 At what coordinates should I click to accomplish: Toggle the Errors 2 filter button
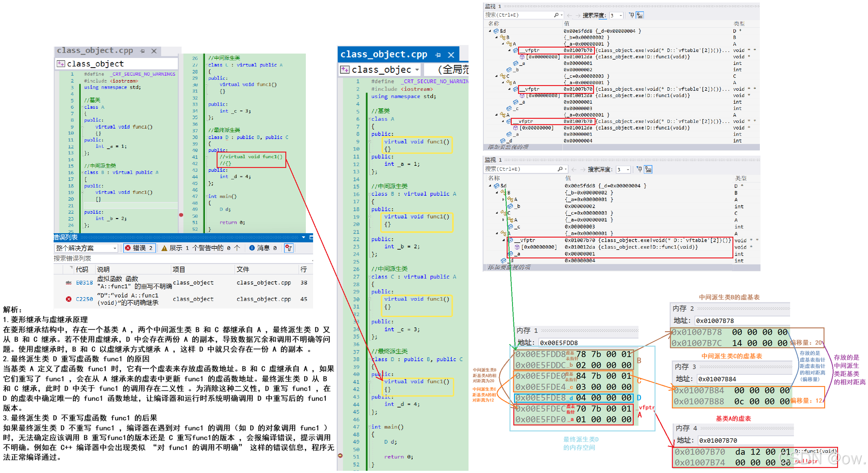(x=139, y=248)
